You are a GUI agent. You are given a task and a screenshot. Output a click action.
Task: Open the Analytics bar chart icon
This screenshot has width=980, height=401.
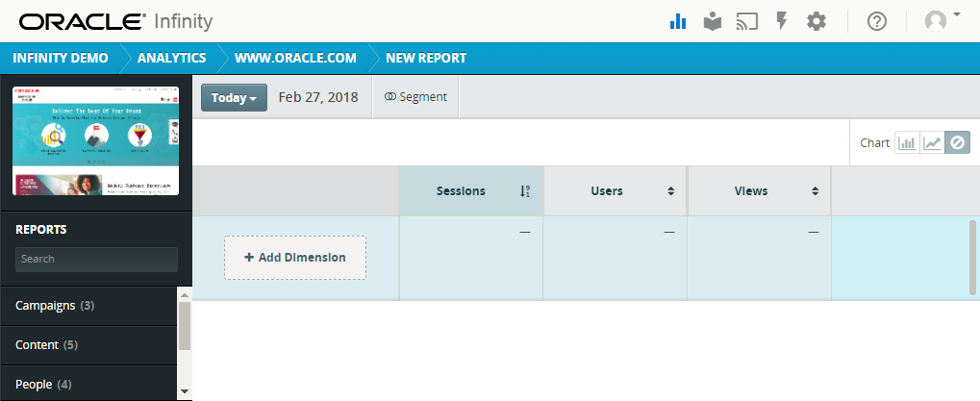point(678,22)
